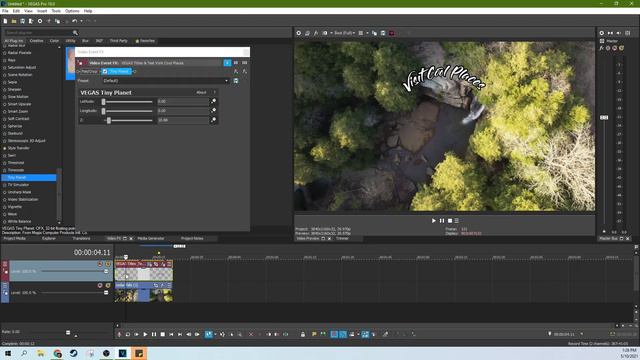Viewport: 640px width, 360px height.
Task: Open the overlays dropdown arrow in preview
Action: coord(367,33)
